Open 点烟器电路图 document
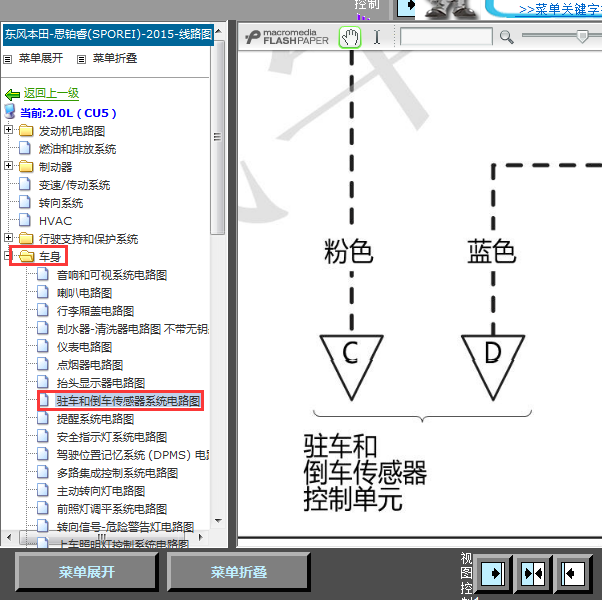Screen dimensions: 602x601 pyautogui.click(x=90, y=365)
